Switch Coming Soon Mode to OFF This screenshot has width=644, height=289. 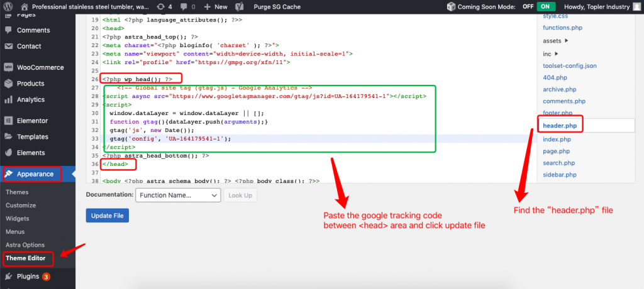pos(528,7)
